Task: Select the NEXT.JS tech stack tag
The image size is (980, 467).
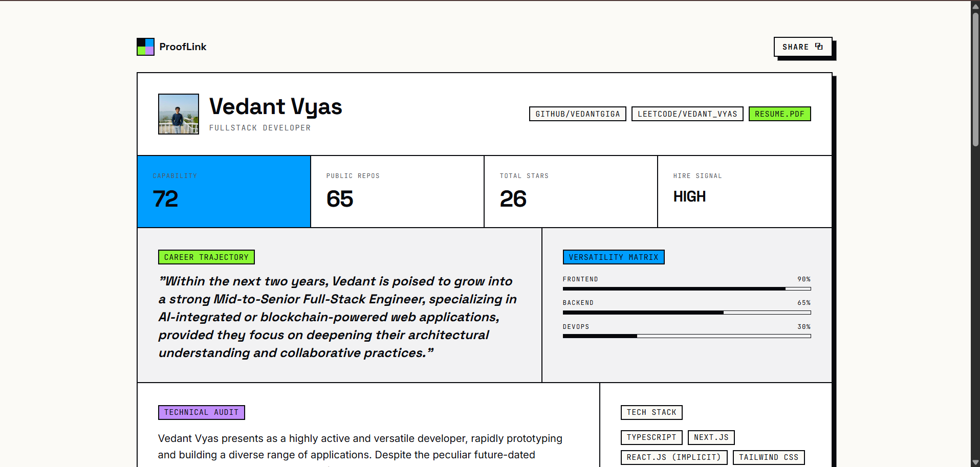Action: click(x=711, y=437)
